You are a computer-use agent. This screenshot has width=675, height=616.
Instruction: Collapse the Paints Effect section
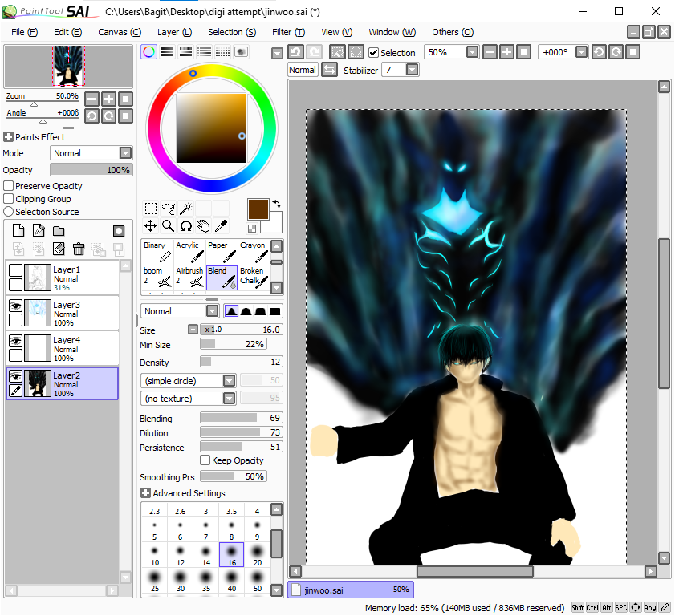click(x=8, y=137)
